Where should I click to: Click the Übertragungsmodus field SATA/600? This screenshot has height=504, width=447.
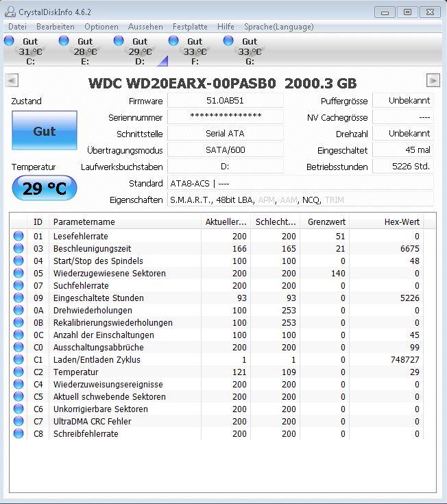pyautogui.click(x=226, y=149)
